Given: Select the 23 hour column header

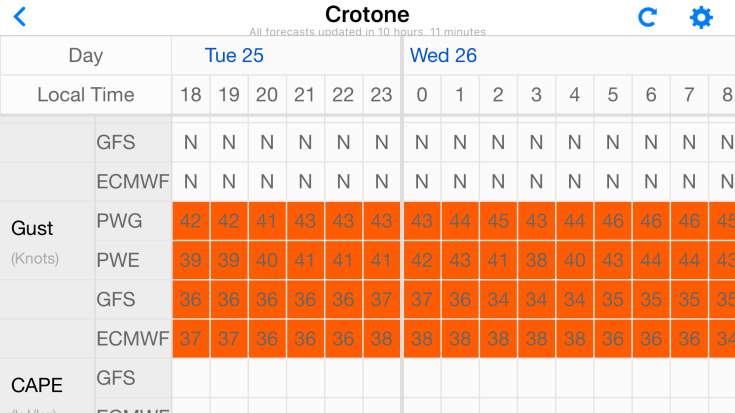Looking at the screenshot, I should (381, 95).
